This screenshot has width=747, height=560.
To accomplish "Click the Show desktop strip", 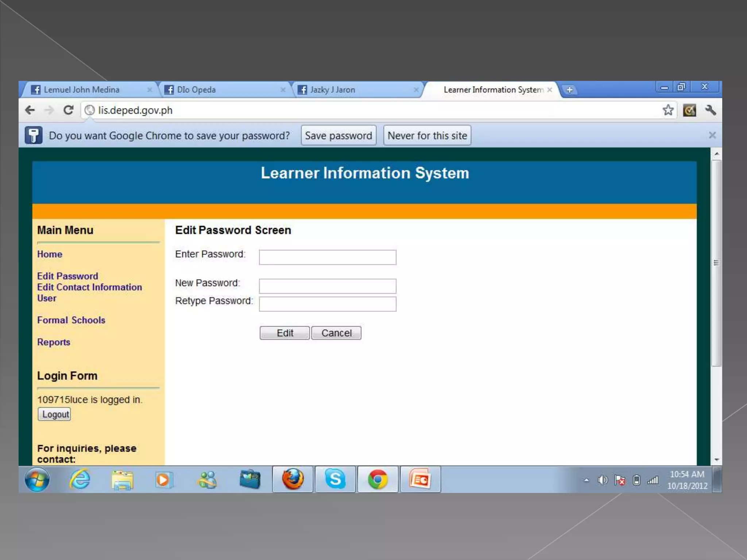I will coord(717,479).
